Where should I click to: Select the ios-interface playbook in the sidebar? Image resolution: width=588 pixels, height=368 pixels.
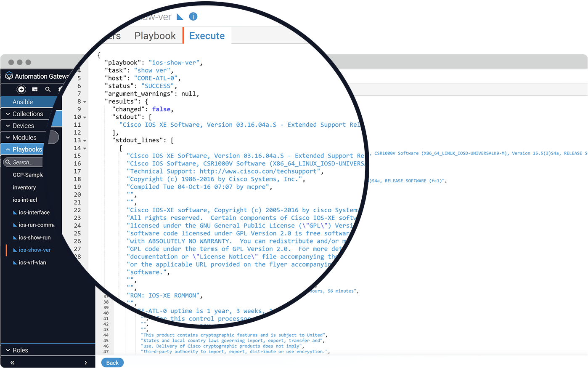click(34, 212)
